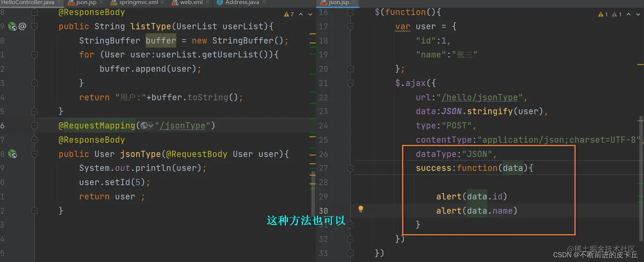Collapse the success:function(data) fold marker
The image size is (644, 262).
click(351, 168)
